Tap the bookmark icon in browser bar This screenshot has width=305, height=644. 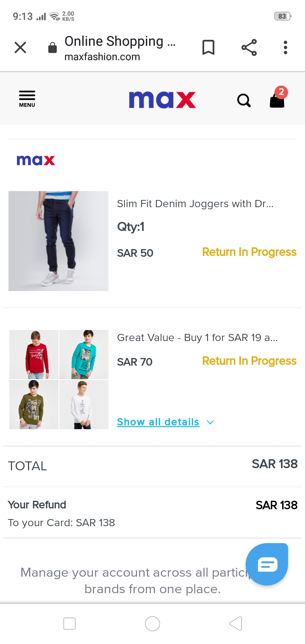coord(208,47)
